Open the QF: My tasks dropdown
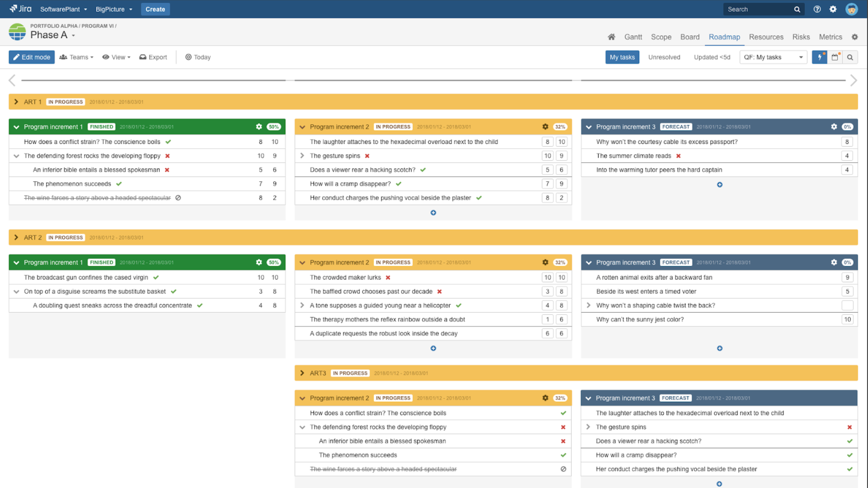The height and width of the screenshot is (488, 868). coord(773,57)
